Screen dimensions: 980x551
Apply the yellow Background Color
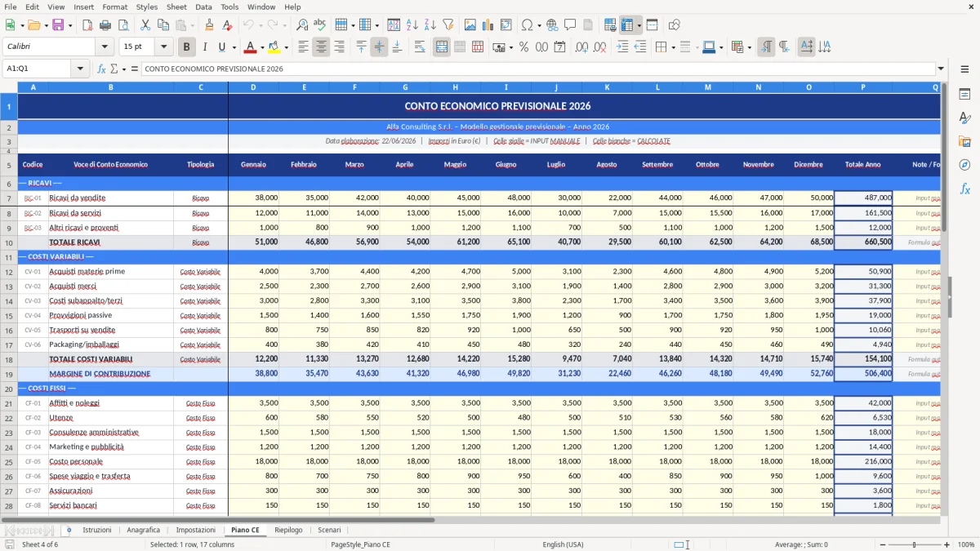274,47
